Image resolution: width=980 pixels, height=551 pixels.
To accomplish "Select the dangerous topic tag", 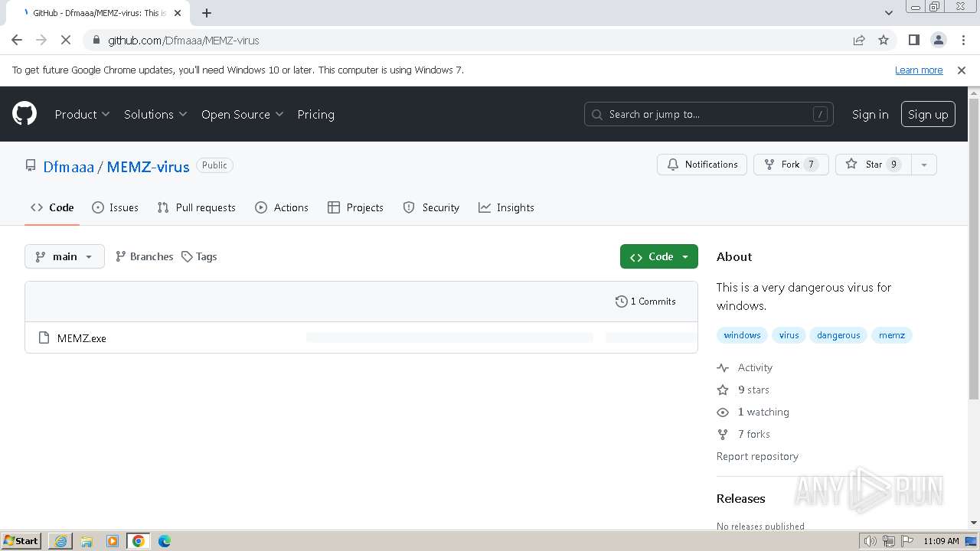I will click(838, 335).
